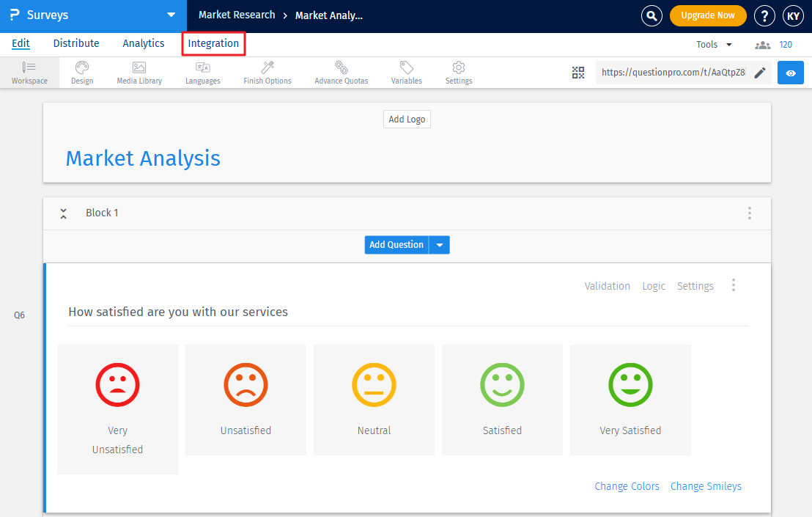Open the Design palette tool

[x=82, y=73]
